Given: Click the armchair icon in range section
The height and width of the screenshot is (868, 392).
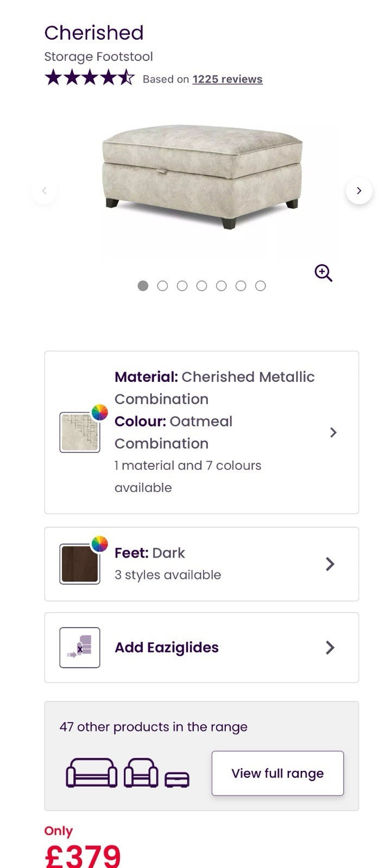Looking at the screenshot, I should 141,773.
